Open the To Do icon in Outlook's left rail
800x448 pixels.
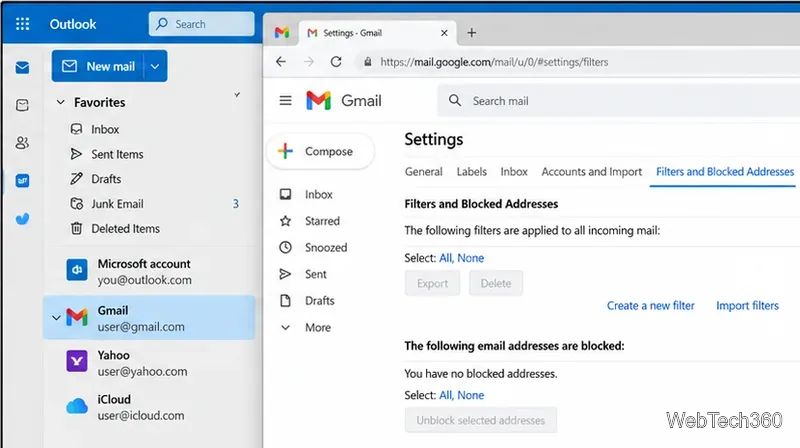click(x=22, y=181)
